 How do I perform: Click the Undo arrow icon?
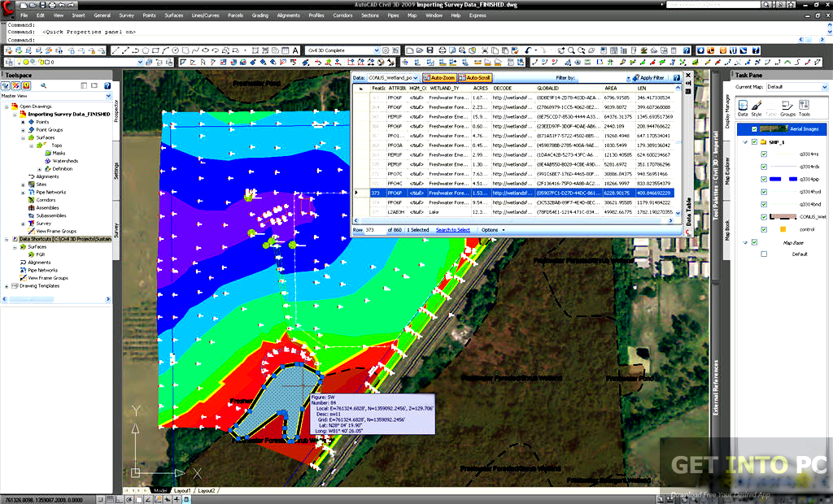(528, 50)
